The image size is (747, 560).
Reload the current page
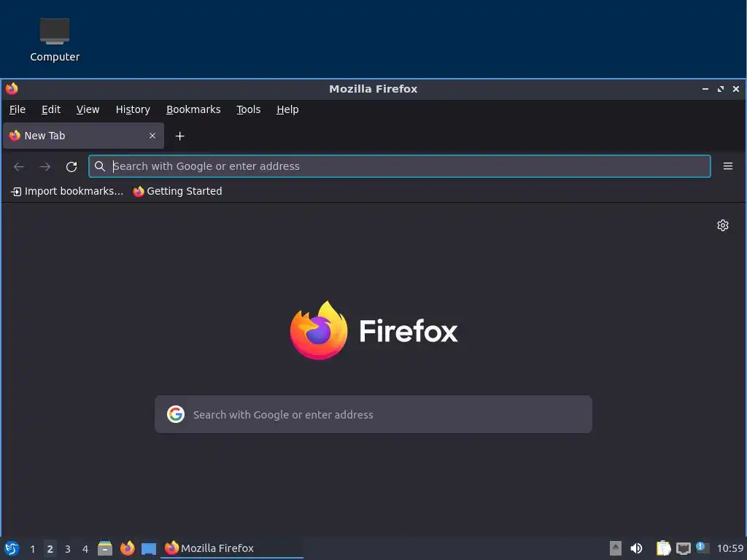[71, 167]
